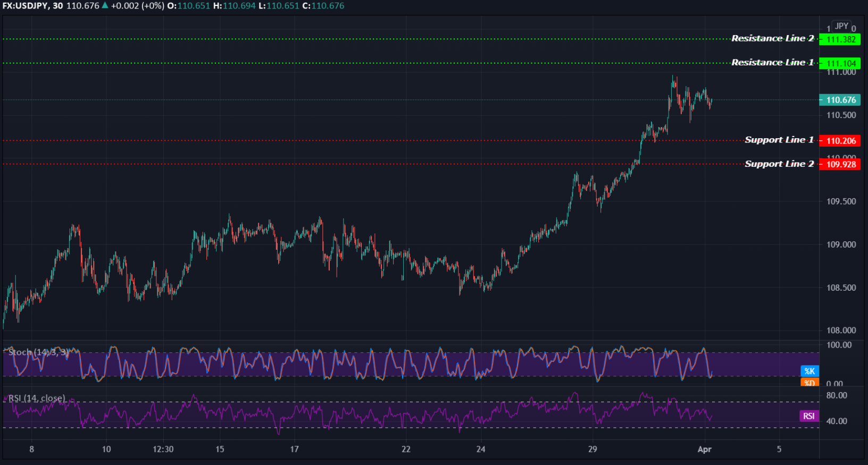Click the C:110.676 close value in header
The width and height of the screenshot is (868, 465).
323,6
